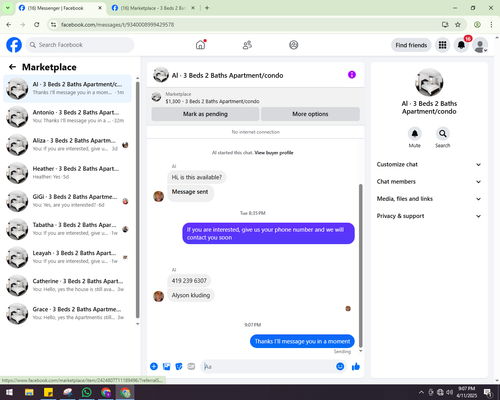Expand Privacy & support section
Image resolution: width=500 pixels, height=400 pixels.
(429, 216)
